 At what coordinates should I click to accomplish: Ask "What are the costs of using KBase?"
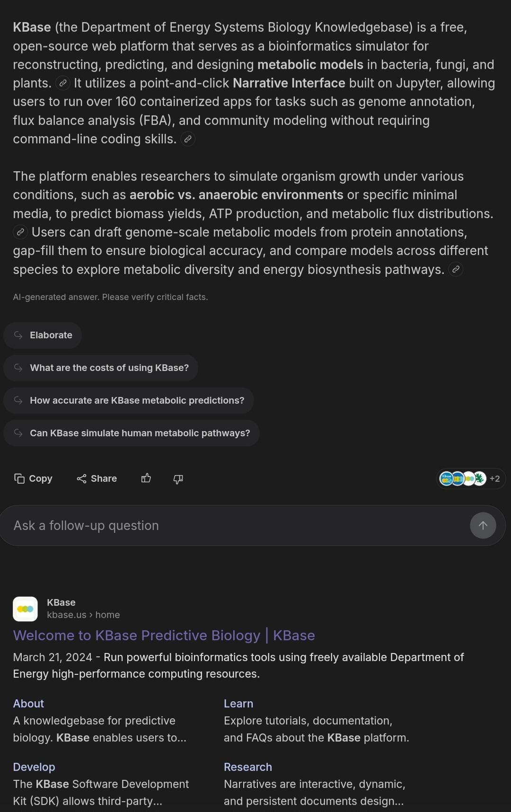[x=101, y=368]
